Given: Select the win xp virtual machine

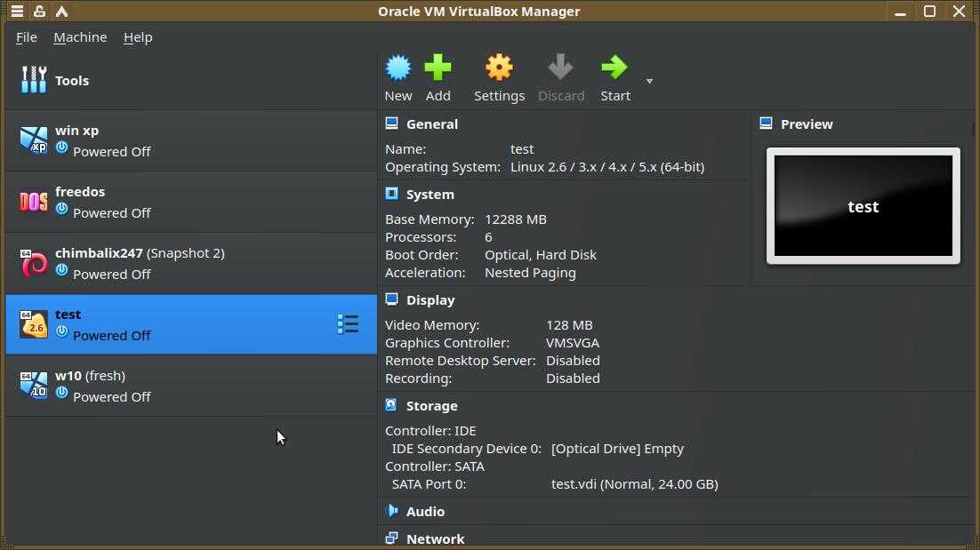Looking at the screenshot, I should coord(191,141).
